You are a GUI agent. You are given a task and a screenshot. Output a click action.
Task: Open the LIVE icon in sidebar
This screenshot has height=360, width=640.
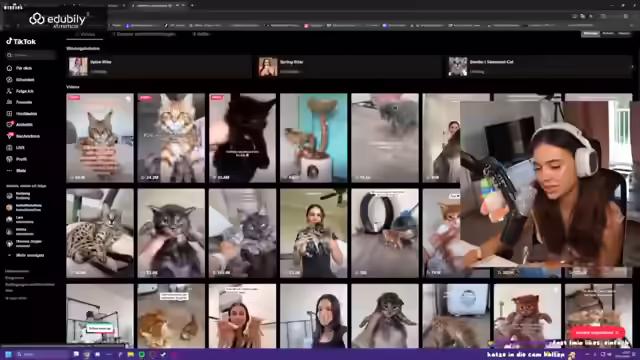tap(9, 147)
